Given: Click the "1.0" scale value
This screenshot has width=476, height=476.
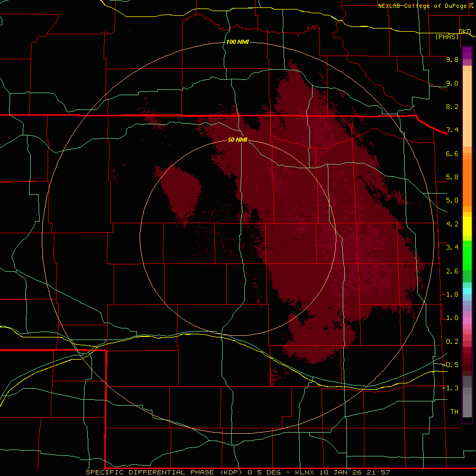Looking at the screenshot, I should (x=452, y=318).
